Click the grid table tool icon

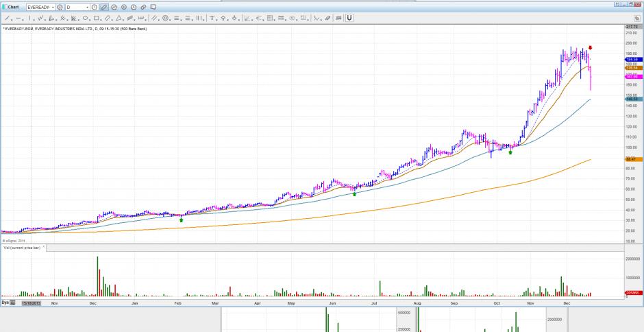pyautogui.click(x=270, y=18)
